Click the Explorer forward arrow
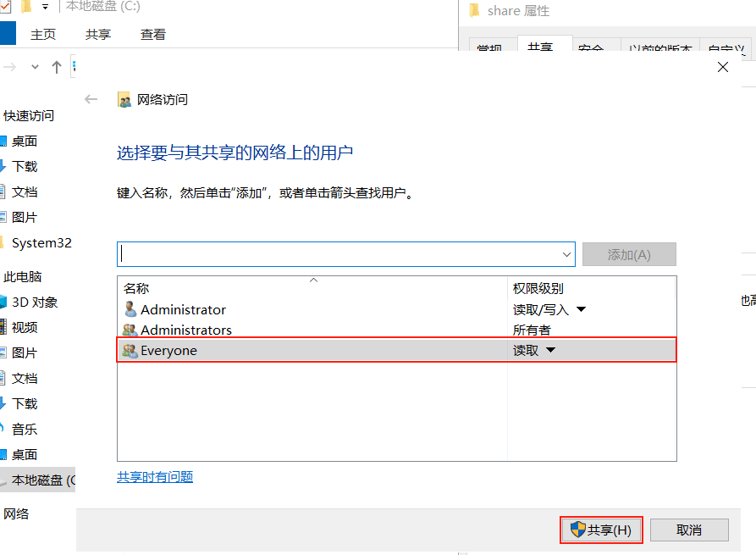This screenshot has width=756, height=555. click(x=9, y=67)
